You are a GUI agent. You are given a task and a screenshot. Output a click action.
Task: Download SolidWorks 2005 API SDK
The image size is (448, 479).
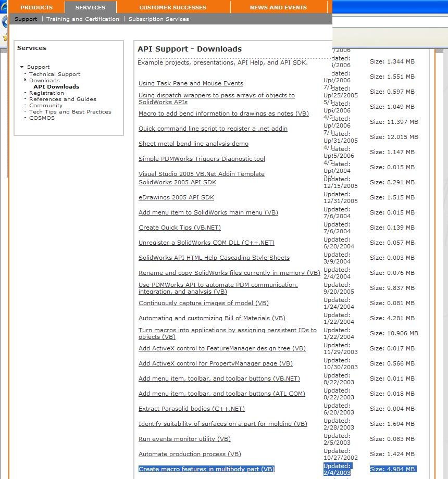(177, 182)
